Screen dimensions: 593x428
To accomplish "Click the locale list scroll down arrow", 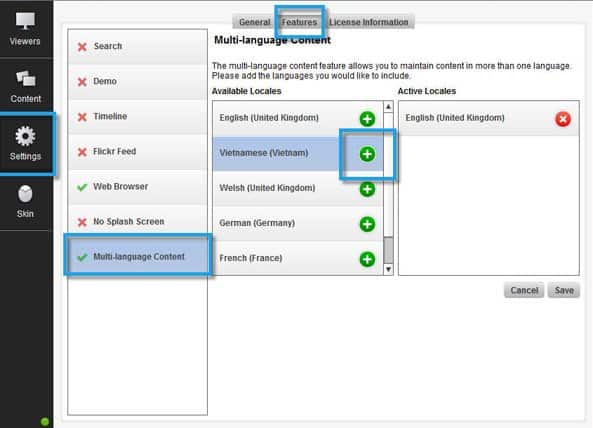I will click(388, 269).
